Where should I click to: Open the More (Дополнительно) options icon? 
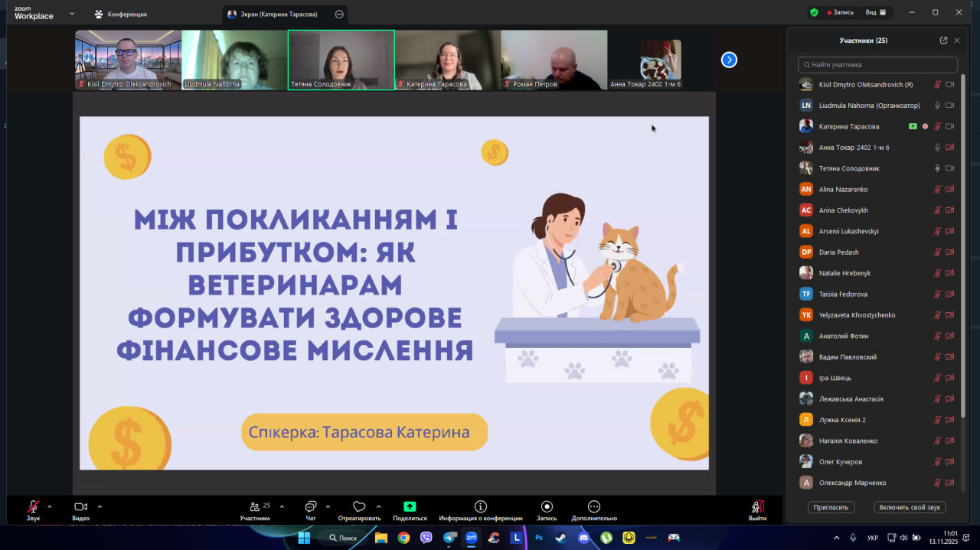(593, 507)
